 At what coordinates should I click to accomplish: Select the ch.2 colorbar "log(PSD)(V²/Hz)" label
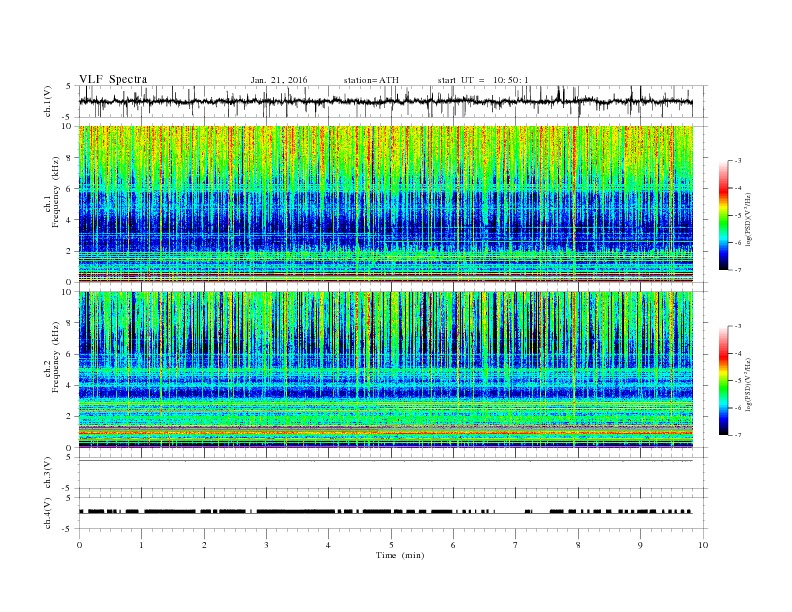pyautogui.click(x=749, y=384)
